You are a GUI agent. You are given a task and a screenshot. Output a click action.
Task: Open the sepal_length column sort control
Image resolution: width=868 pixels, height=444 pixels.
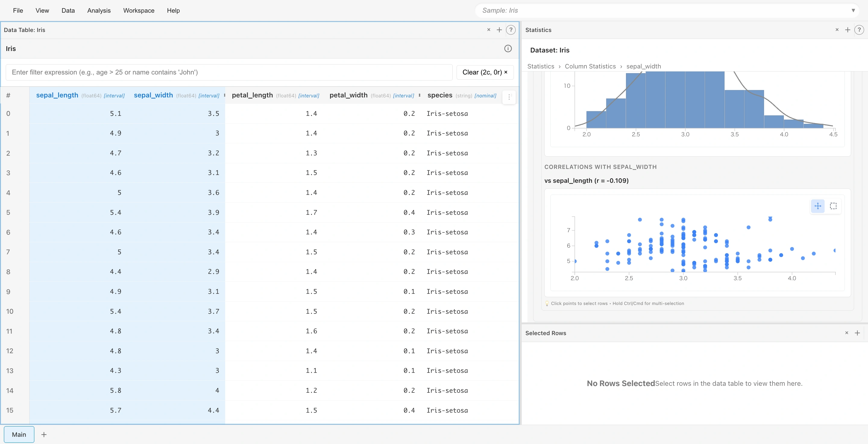57,95
